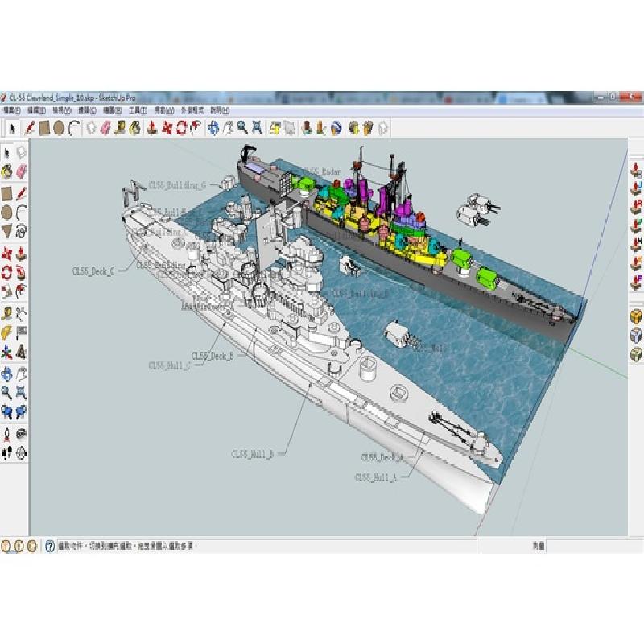Viewport: 644px width, 644px height.
Task: Pick the Section Plane tool
Action: click(x=21, y=453)
